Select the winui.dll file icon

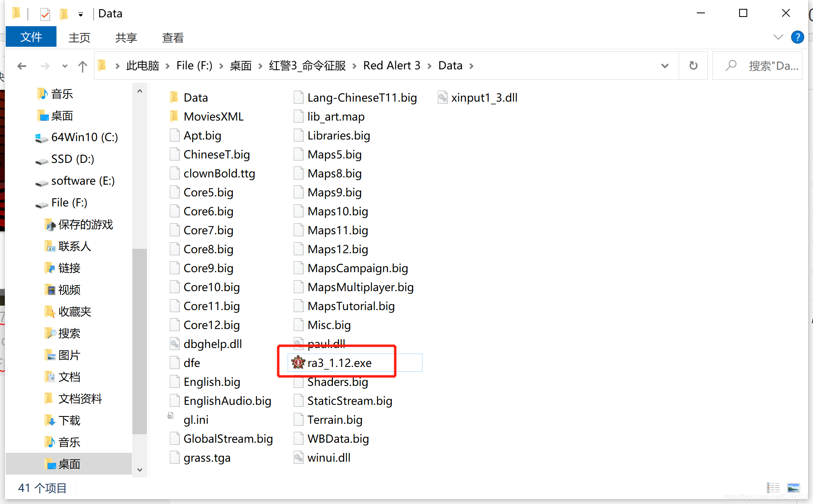coord(298,458)
